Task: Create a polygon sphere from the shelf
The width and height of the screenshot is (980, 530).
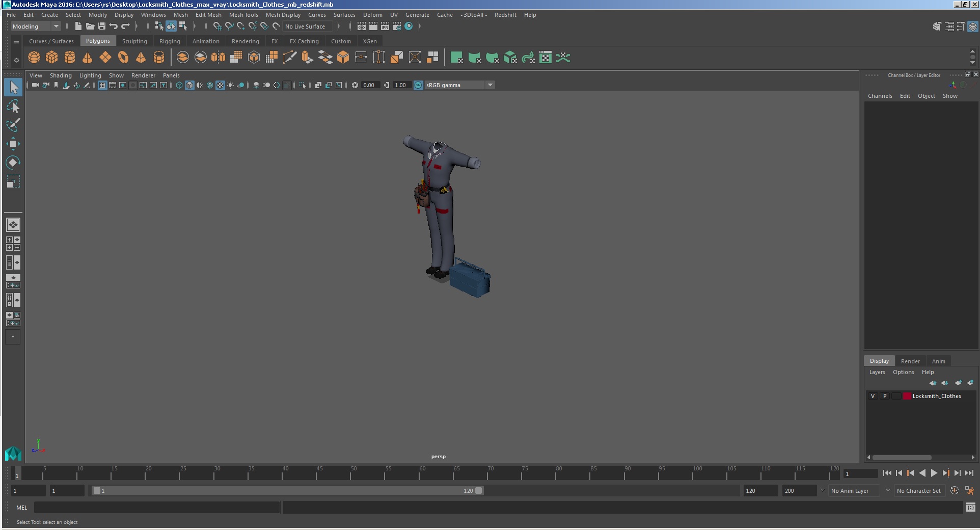Action: 34,58
